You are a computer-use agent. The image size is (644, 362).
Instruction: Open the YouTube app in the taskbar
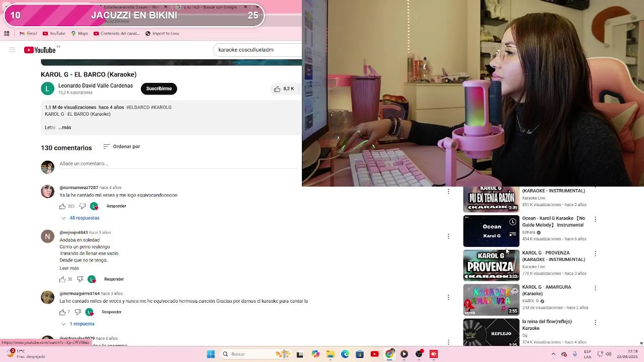(374, 354)
